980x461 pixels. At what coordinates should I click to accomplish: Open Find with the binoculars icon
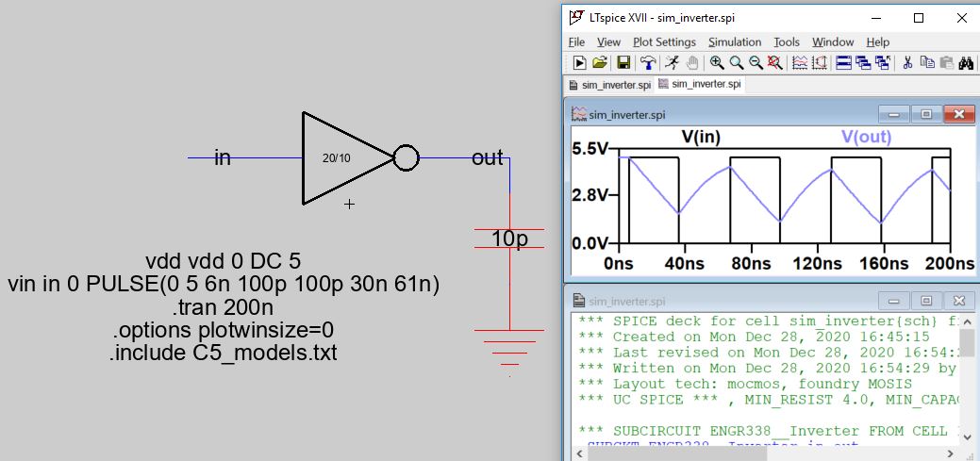pos(966,62)
